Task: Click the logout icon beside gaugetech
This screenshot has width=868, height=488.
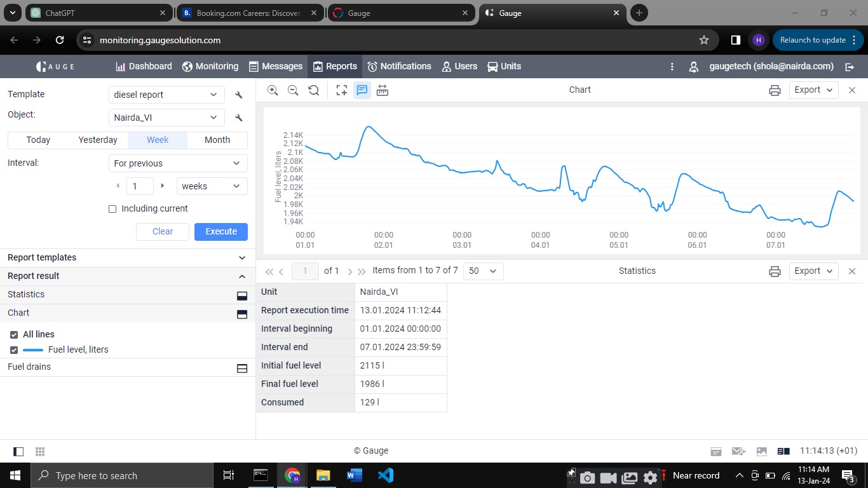Action: [x=850, y=67]
